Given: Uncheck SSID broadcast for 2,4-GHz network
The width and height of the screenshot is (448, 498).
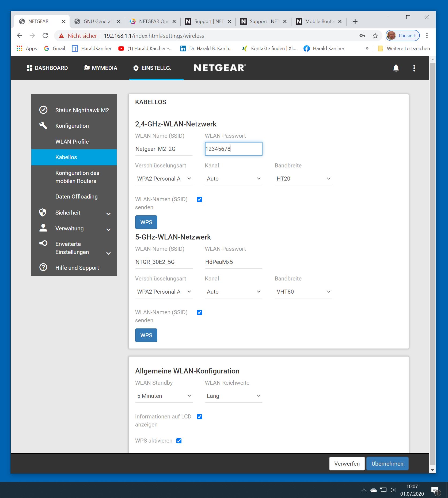Looking at the screenshot, I should 199,199.
